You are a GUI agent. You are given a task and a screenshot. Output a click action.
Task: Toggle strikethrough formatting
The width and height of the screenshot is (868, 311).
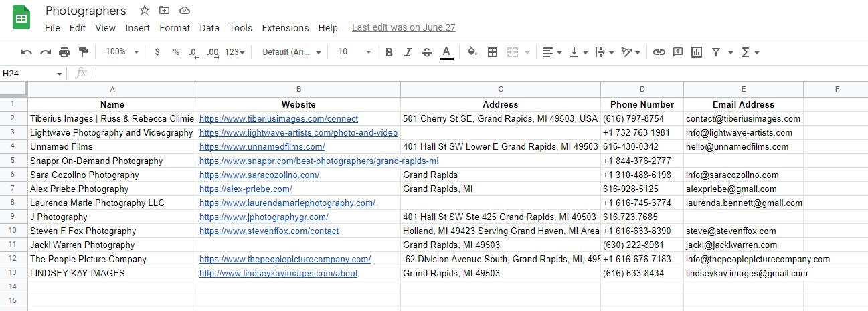pos(427,52)
